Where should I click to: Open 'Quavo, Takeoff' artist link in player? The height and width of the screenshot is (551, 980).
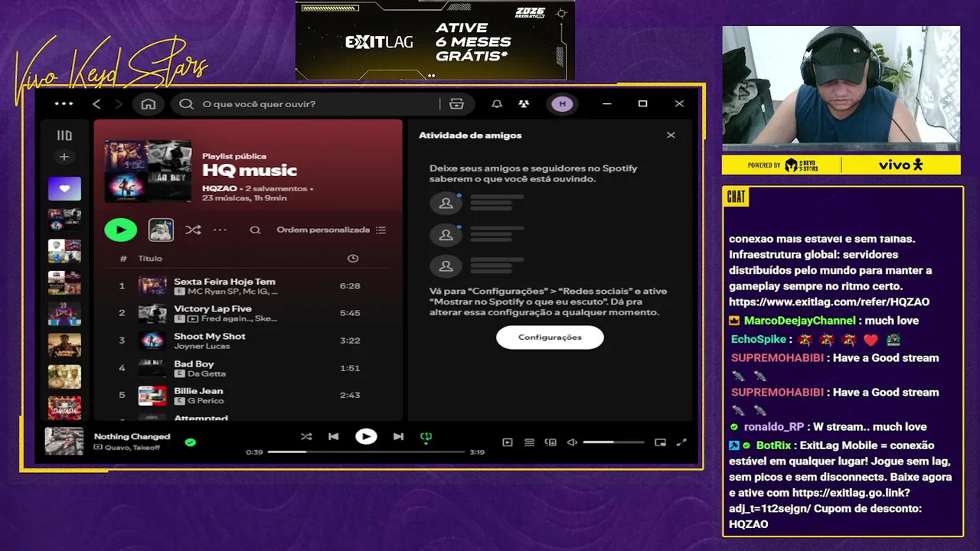point(132,448)
